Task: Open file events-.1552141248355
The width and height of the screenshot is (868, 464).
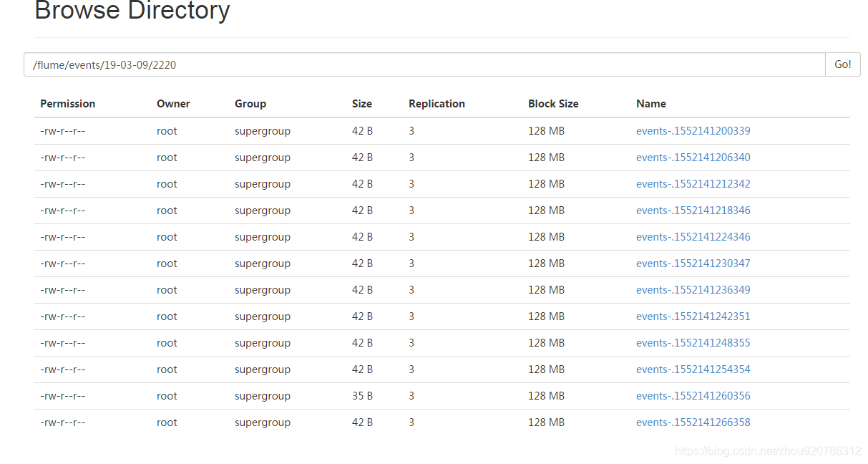Action: click(693, 343)
